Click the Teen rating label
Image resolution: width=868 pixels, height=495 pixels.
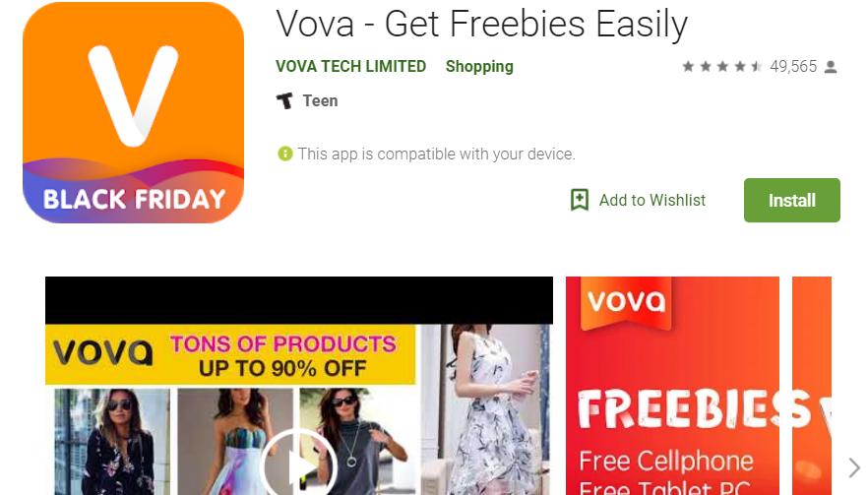coord(320,100)
